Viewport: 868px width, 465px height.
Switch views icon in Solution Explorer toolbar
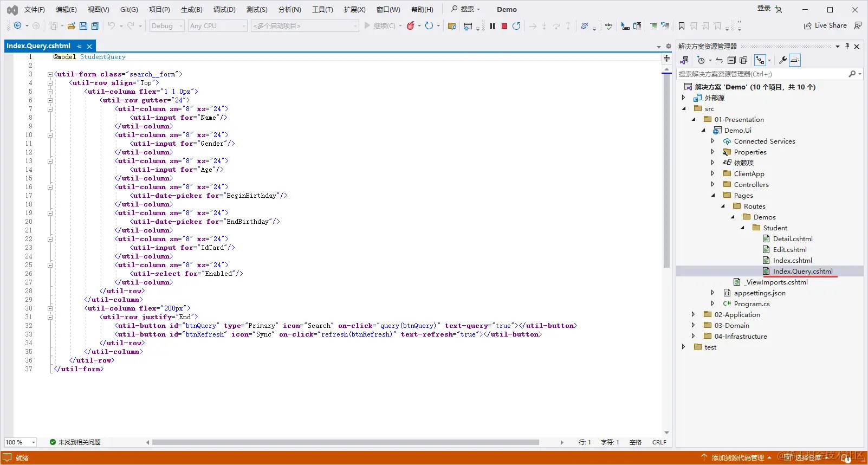pyautogui.click(x=684, y=60)
